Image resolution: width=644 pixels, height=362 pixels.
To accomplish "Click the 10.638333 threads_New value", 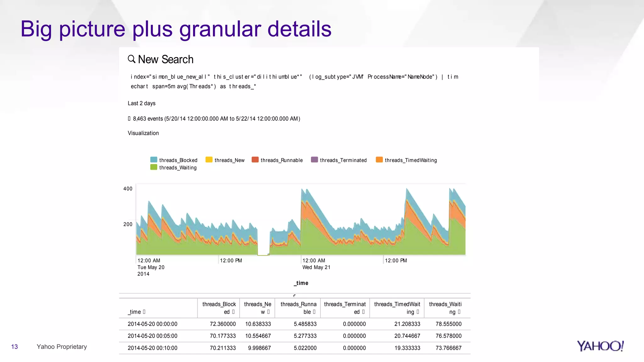I will click(x=258, y=324).
